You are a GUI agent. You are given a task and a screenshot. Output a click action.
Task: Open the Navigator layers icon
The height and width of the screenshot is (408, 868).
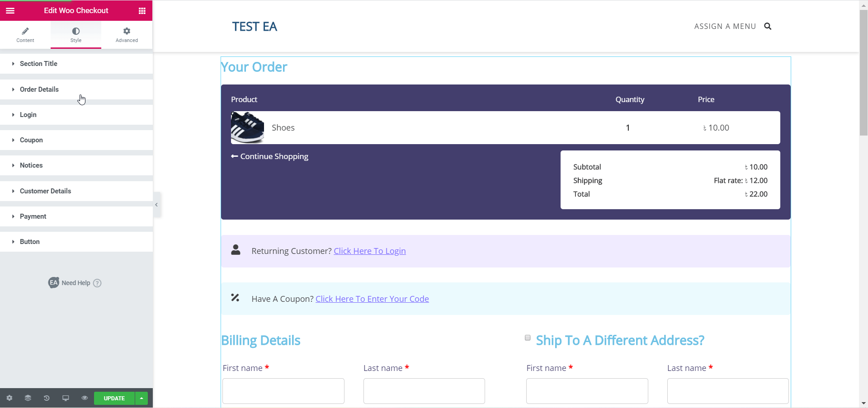pos(28,398)
